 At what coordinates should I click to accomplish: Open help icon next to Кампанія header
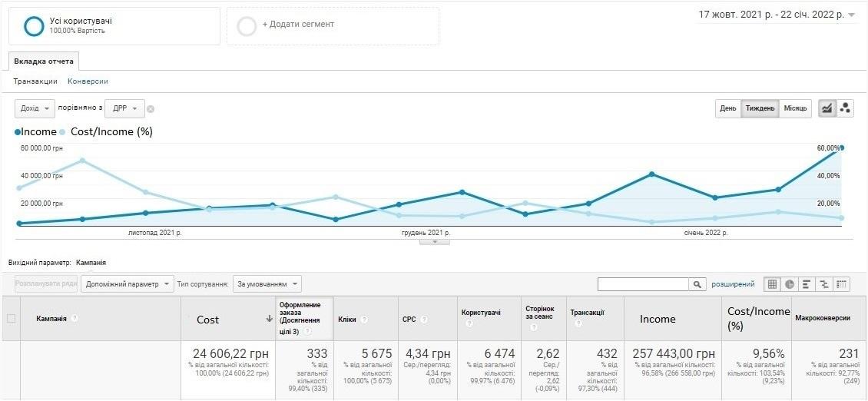75,319
